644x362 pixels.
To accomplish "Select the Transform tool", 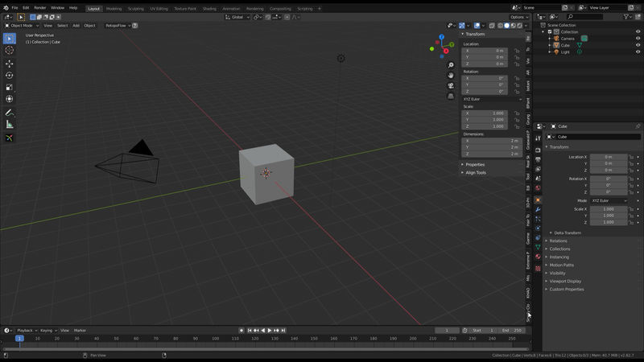I will pyautogui.click(x=10, y=99).
